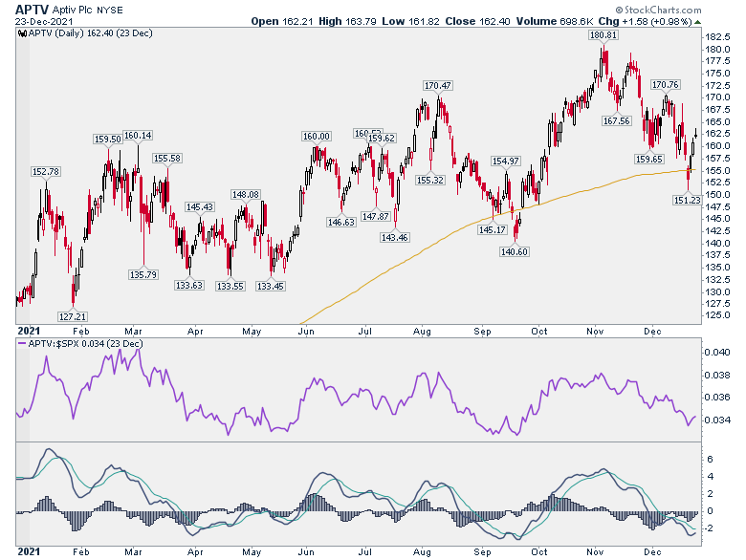Click the 145.43 price label

200,206
